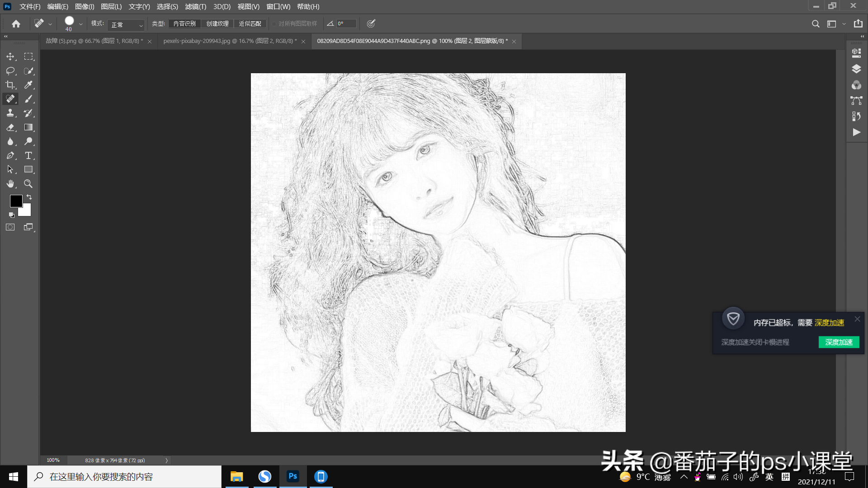The image size is (868, 488).
Task: Close the pexels-pixabay-209943.jpg tab
Action: tap(303, 42)
